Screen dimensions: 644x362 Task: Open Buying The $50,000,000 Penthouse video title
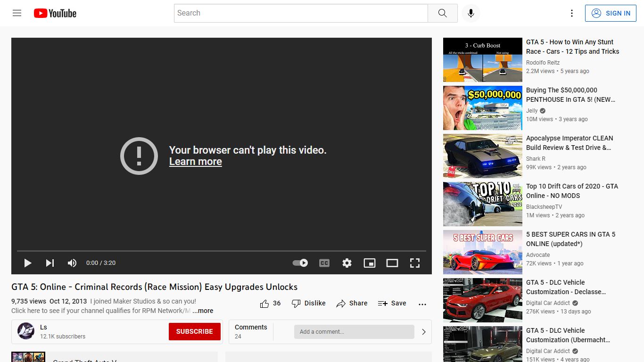coord(571,95)
